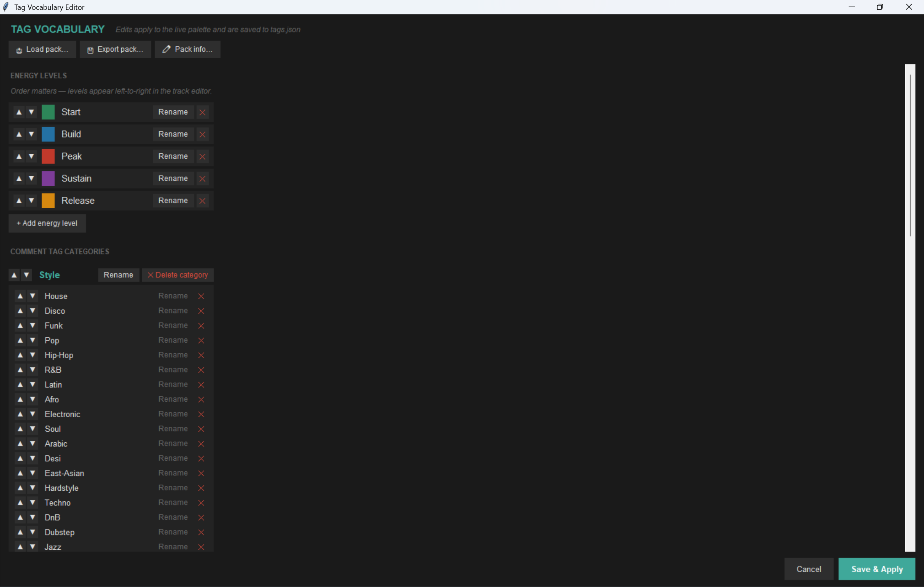Move the Build energy level up
This screenshot has height=587, width=924.
coord(19,134)
